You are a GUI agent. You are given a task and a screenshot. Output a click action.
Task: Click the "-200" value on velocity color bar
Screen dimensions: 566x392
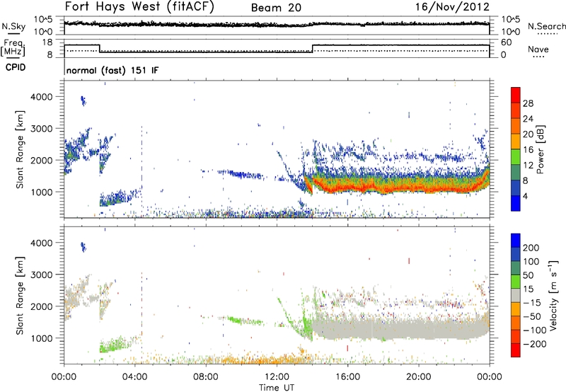534,344
